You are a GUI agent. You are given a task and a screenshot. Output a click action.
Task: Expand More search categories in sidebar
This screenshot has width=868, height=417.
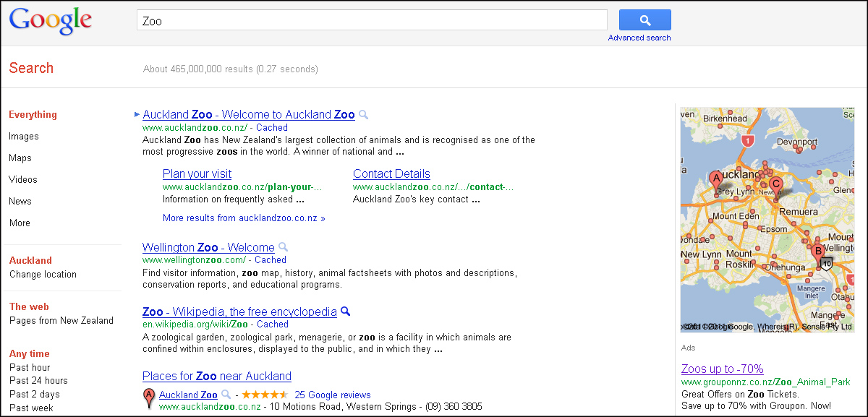pyautogui.click(x=20, y=223)
